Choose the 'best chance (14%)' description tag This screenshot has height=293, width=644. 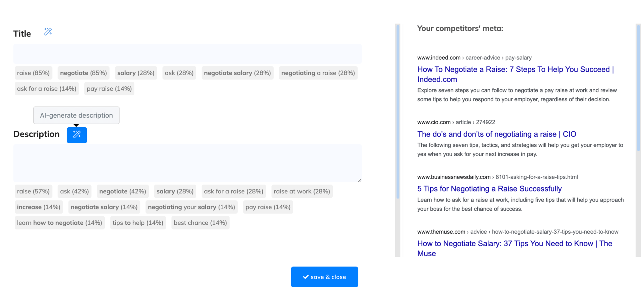pos(200,223)
